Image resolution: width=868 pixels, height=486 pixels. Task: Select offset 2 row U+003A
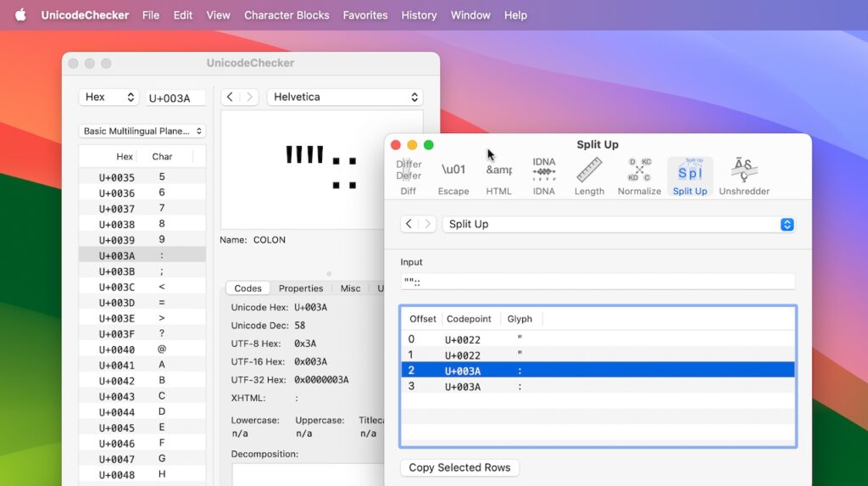pos(598,370)
